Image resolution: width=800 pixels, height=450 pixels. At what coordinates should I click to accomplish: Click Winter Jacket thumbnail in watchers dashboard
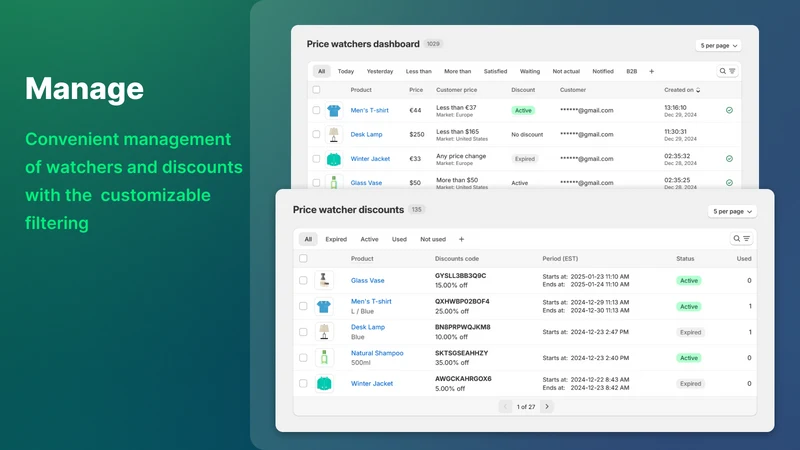[x=334, y=159]
